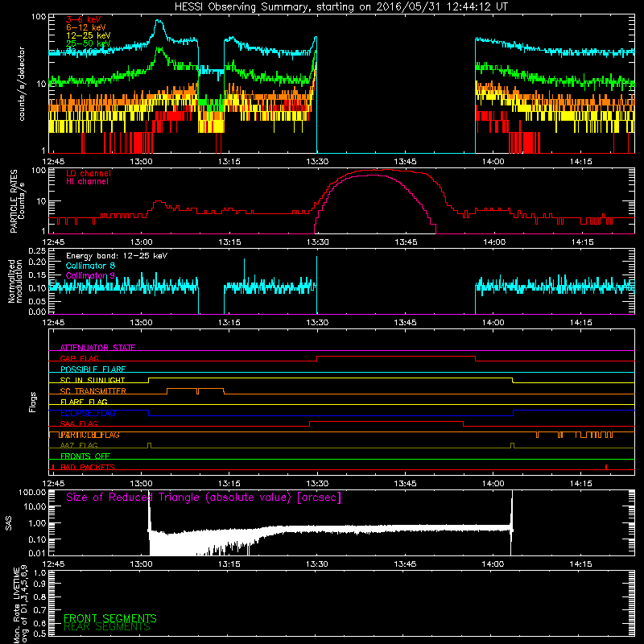Click the "ATTENUATOR STATE" flag label
Viewport: 644px width, 644px height.
tap(97, 348)
